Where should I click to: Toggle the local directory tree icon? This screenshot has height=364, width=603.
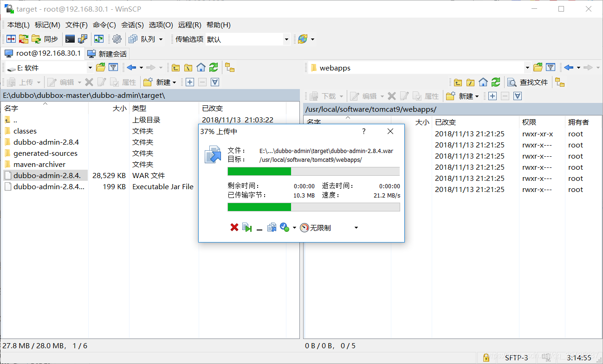230,68
